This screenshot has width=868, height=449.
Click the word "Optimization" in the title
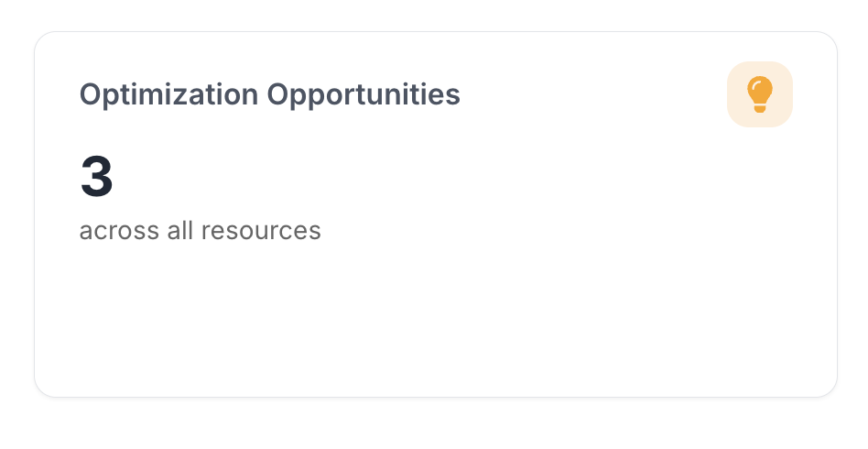(168, 94)
